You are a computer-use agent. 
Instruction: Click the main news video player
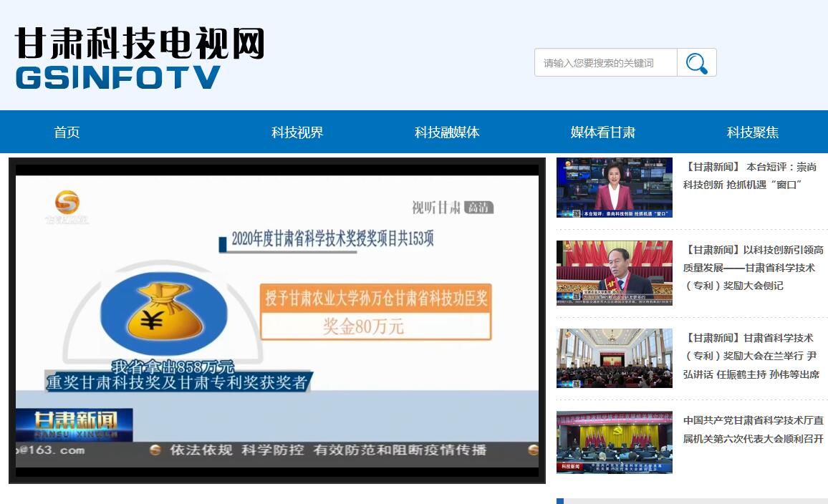pyautogui.click(x=276, y=320)
